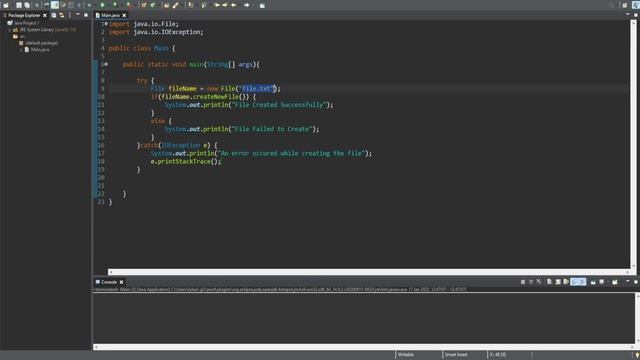
Task: Maximize the editor area
Action: point(636,15)
